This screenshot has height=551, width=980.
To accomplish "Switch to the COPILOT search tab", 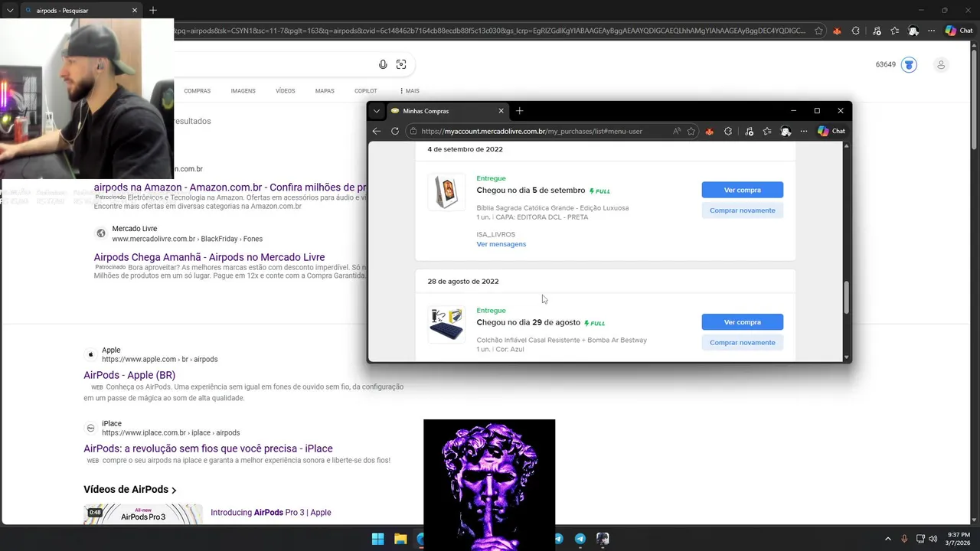I will pyautogui.click(x=365, y=91).
